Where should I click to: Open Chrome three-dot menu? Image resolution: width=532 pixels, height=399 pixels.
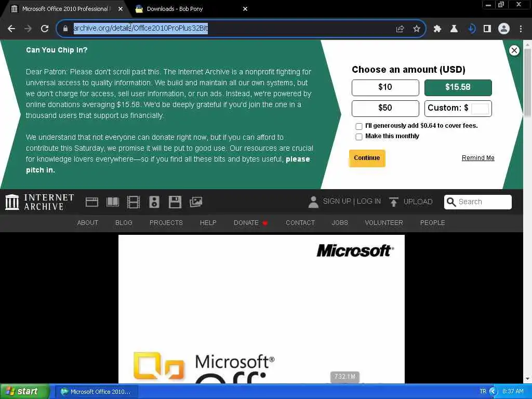coord(521,29)
